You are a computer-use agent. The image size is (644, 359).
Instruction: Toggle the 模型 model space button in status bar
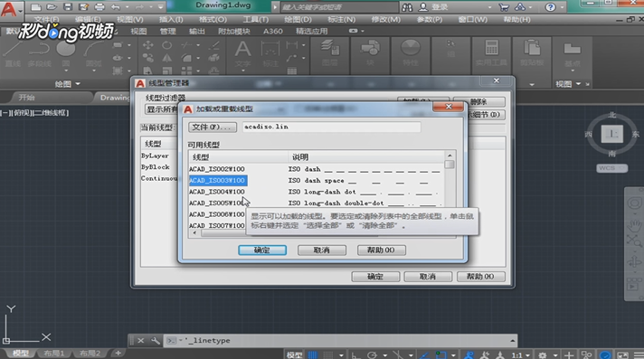[x=294, y=354]
